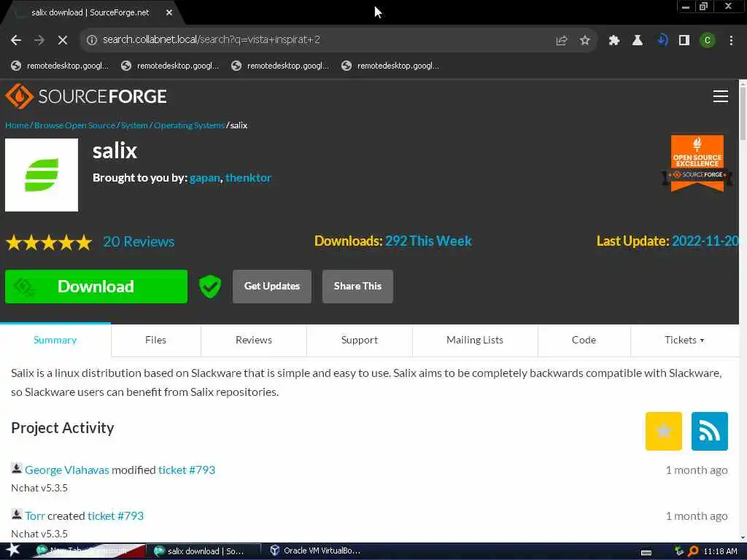Image resolution: width=747 pixels, height=560 pixels.
Task: Stop page loading with the X button
Action: [x=63, y=40]
